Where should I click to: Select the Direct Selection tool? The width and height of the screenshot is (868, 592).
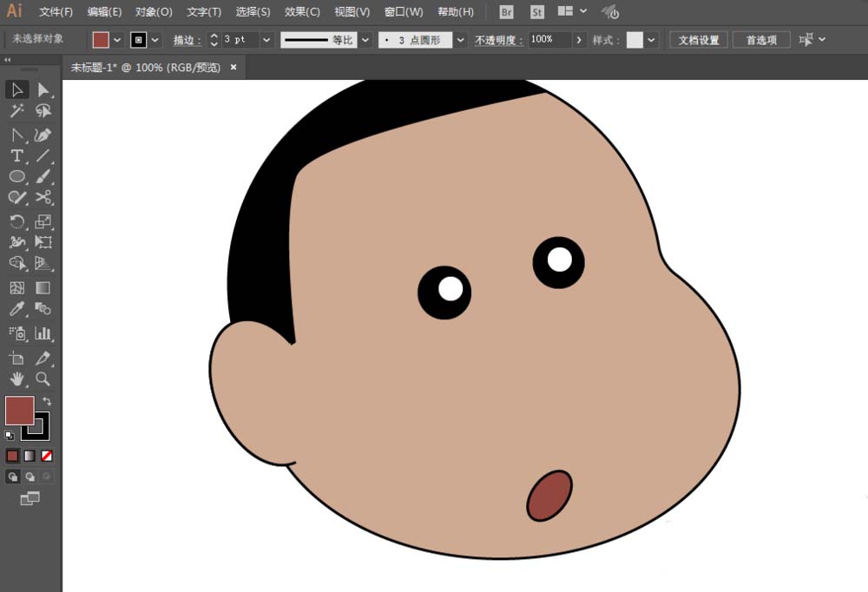click(x=43, y=89)
